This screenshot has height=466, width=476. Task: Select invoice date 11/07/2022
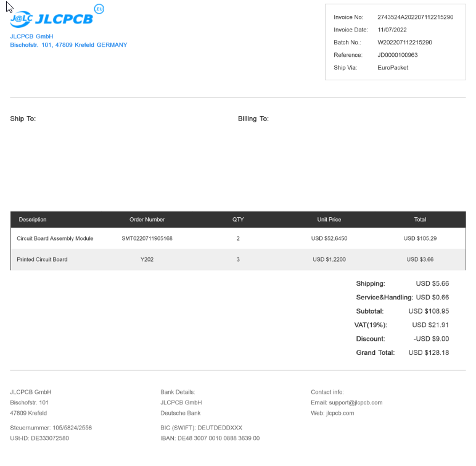[392, 30]
